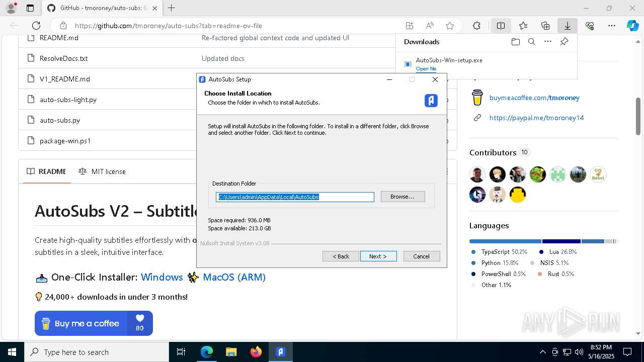
Task: Select the GitHub auto-subs browser tab
Action: coord(102,8)
